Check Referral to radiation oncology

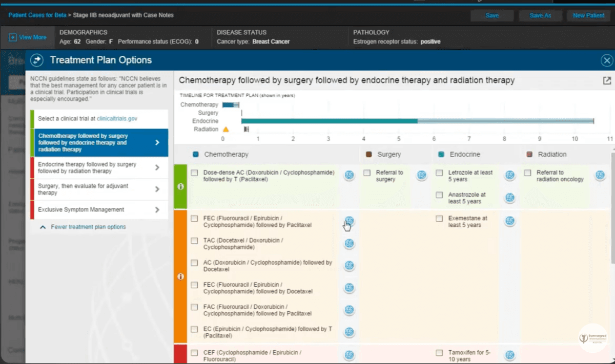[528, 173]
